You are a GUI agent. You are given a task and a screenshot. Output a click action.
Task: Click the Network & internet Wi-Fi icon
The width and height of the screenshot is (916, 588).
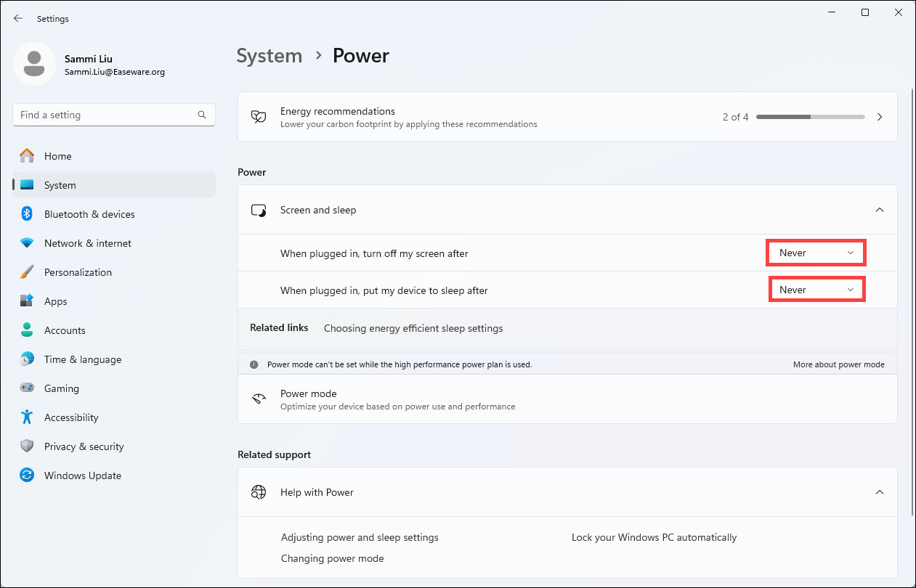[x=27, y=243]
